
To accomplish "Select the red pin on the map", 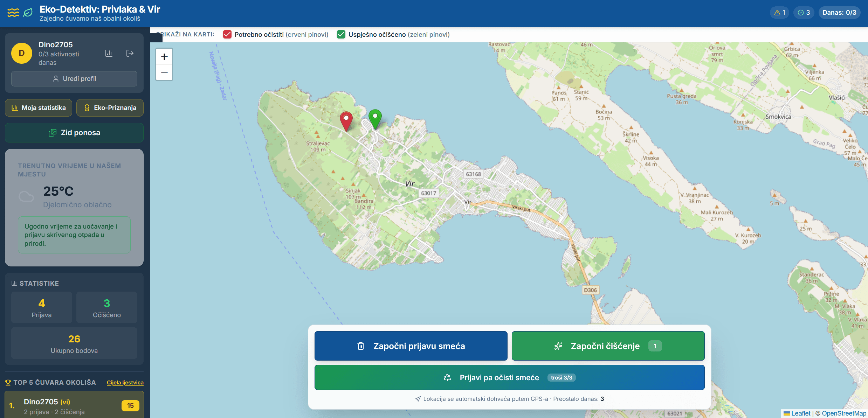I will point(346,121).
